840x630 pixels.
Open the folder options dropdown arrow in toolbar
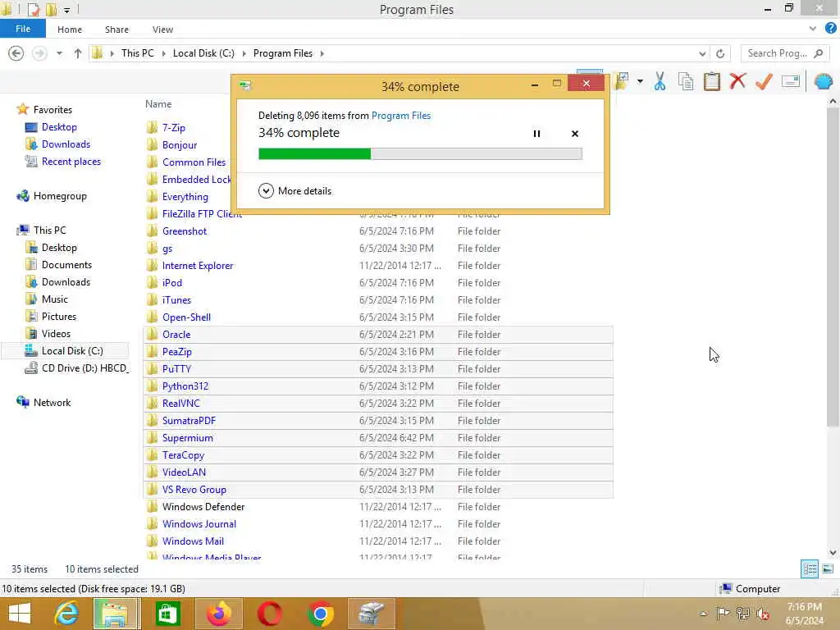640,81
